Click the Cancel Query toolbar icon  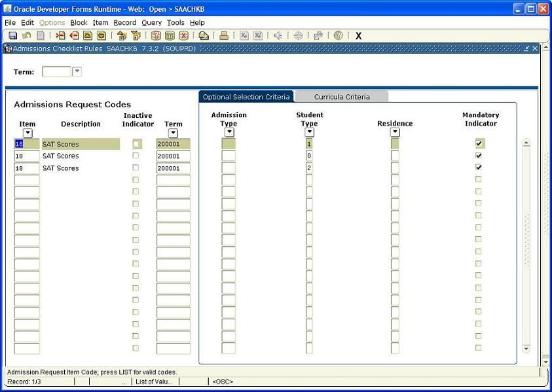[183, 35]
